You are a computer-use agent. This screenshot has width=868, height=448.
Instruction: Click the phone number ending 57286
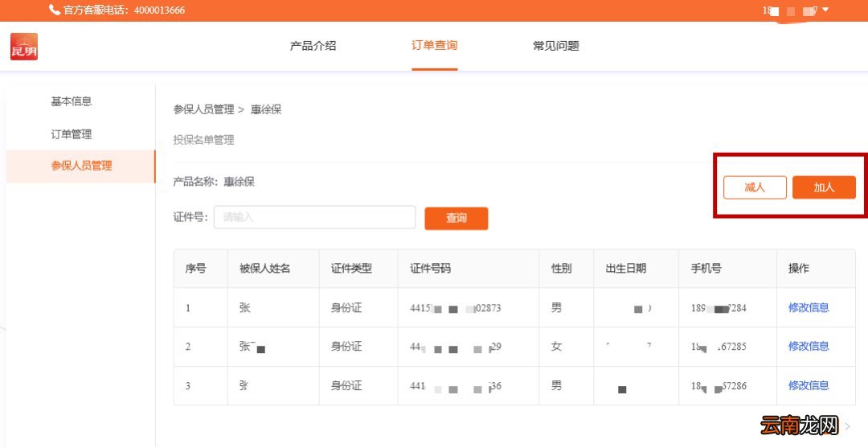point(719,386)
